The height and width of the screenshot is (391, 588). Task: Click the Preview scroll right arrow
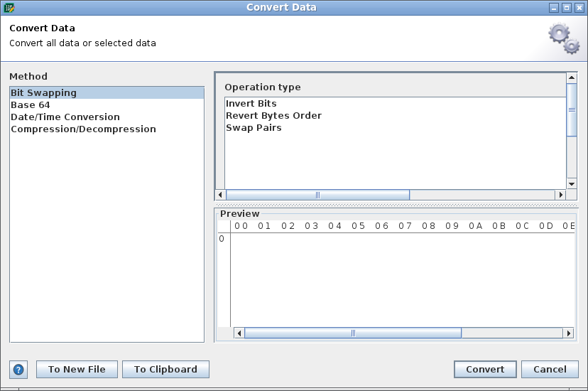click(569, 333)
